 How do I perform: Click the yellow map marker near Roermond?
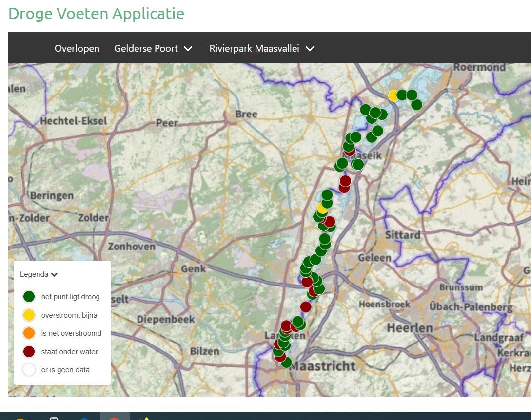[393, 95]
